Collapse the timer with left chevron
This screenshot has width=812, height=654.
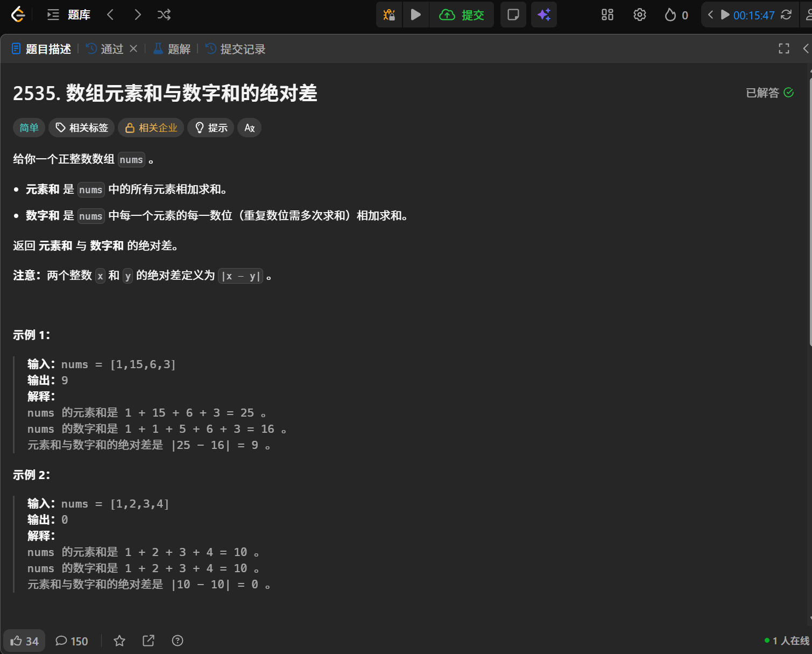coord(710,15)
